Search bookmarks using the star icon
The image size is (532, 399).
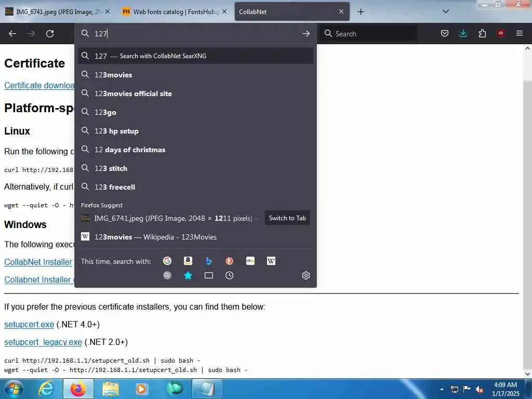[188, 275]
